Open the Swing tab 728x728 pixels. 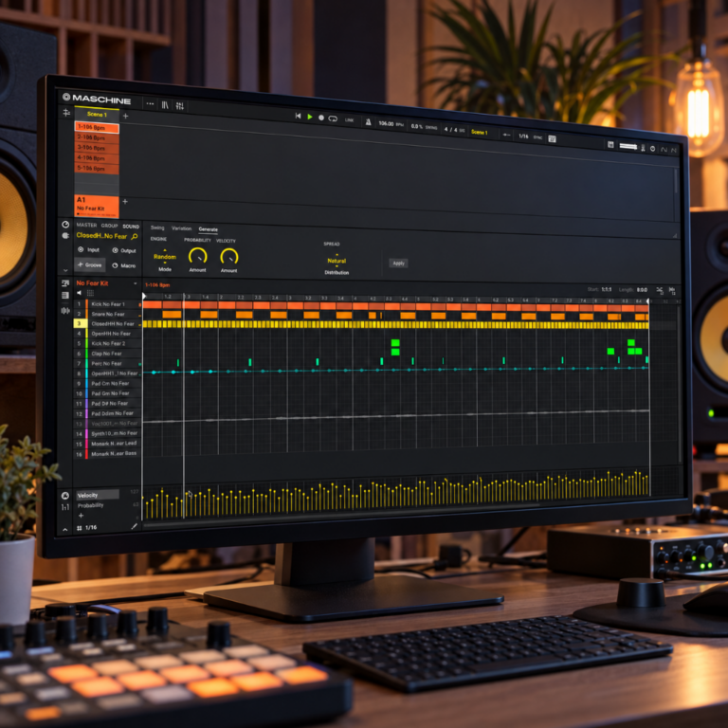click(157, 227)
